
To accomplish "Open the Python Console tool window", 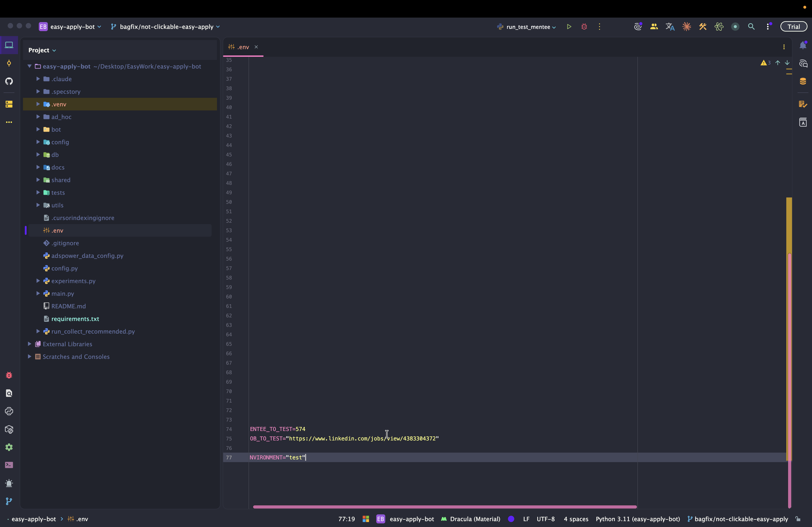I will [x=9, y=411].
